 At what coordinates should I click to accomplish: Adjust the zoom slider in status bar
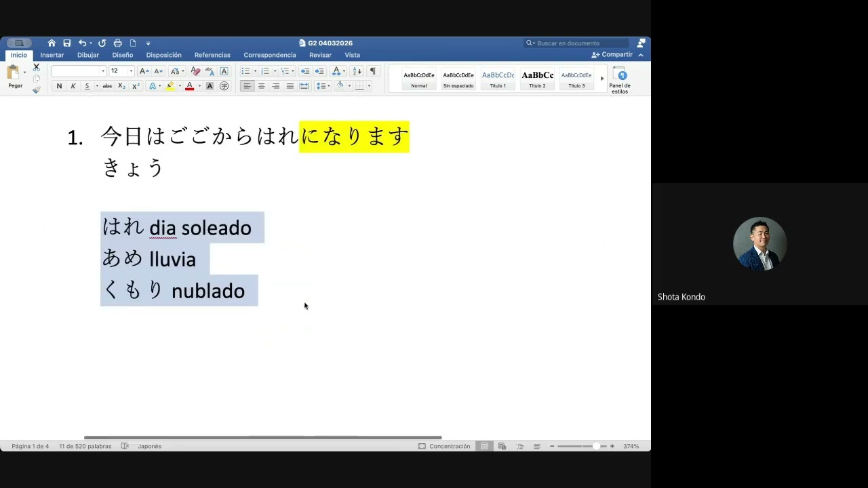(597, 446)
